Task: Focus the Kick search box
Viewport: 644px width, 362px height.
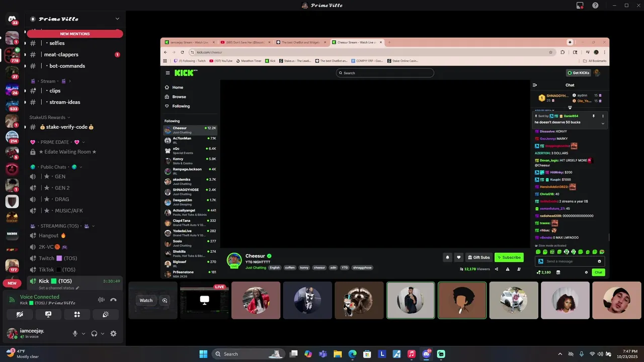Action: (x=385, y=73)
